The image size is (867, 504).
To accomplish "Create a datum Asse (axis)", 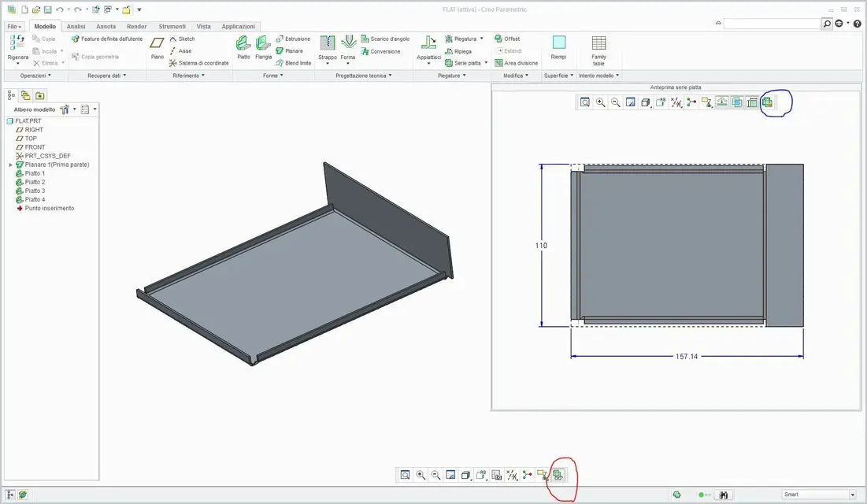I will (x=180, y=51).
